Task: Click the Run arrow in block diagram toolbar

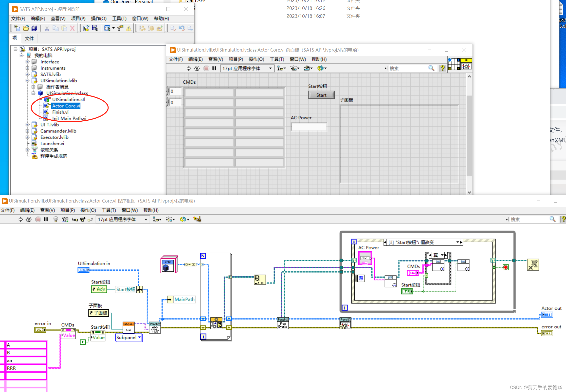Action: tap(20, 219)
